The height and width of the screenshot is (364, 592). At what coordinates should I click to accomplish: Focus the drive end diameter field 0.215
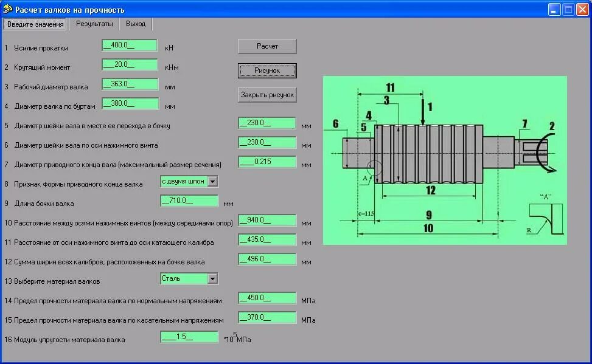(267, 162)
